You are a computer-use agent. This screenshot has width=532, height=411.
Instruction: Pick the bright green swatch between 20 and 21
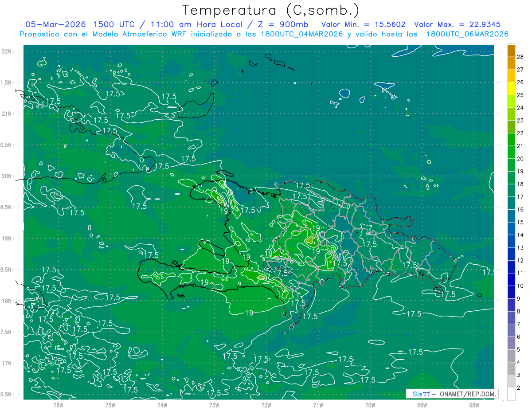511,152
